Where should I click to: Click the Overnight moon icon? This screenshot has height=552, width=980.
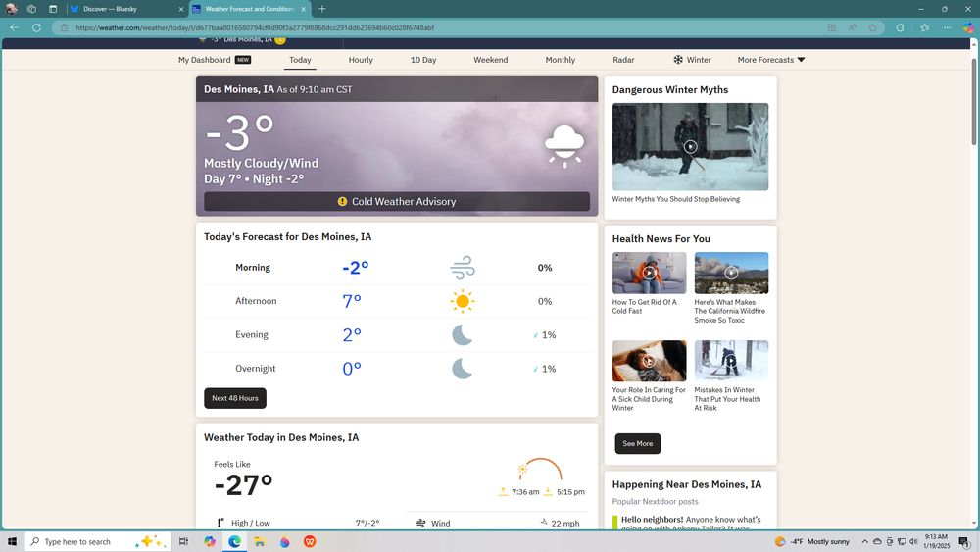[462, 369]
